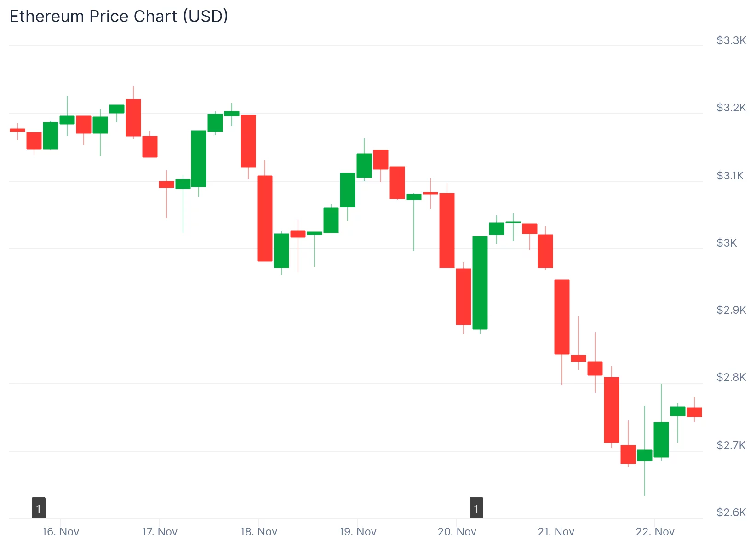756x552 pixels.
Task: Click the $2.8K price axis label
Action: [731, 377]
